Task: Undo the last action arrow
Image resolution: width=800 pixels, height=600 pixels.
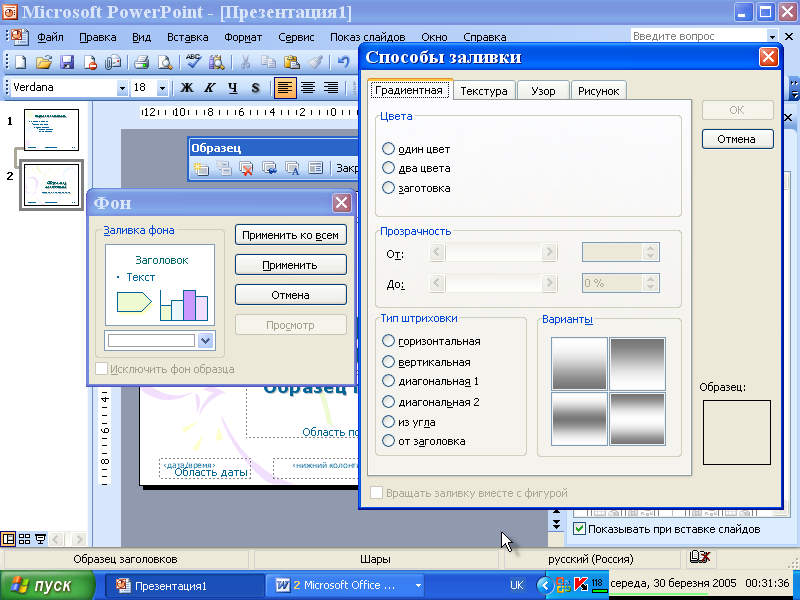Action: [x=343, y=62]
